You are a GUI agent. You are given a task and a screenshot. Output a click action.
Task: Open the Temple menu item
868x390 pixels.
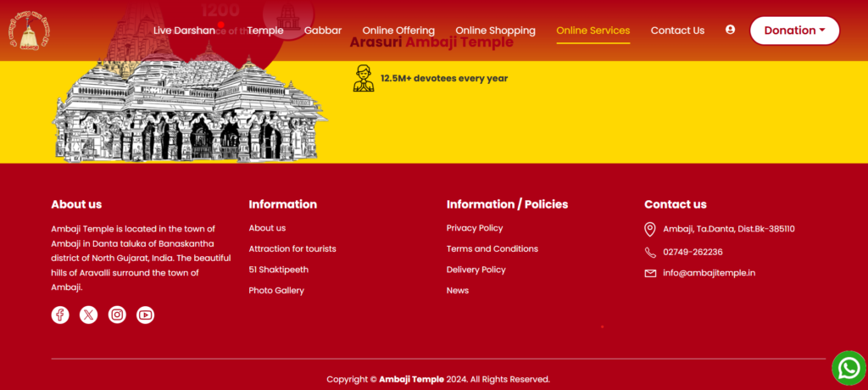pos(265,31)
